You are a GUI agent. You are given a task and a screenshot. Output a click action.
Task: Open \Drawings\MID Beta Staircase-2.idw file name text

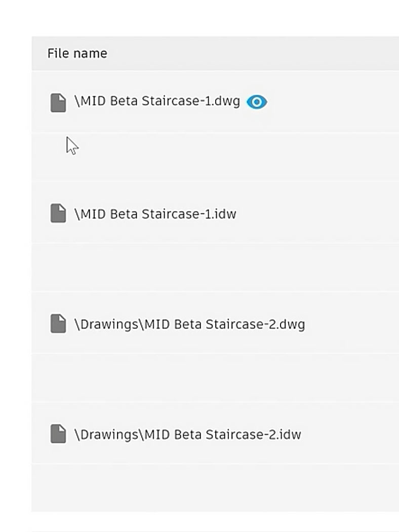click(x=187, y=435)
